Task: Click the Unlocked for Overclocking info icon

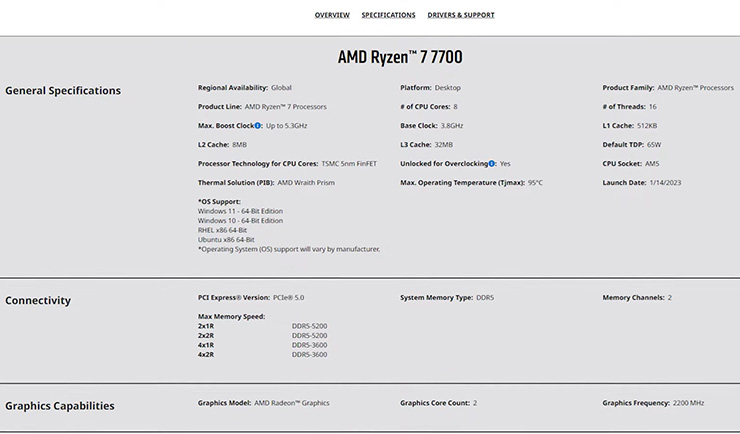Action: tap(492, 164)
